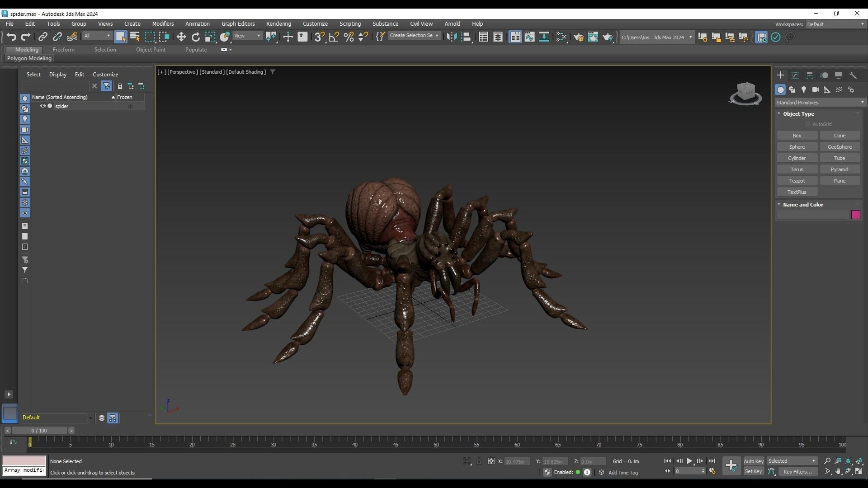
Task: Click the TextPlus button
Action: click(x=797, y=192)
